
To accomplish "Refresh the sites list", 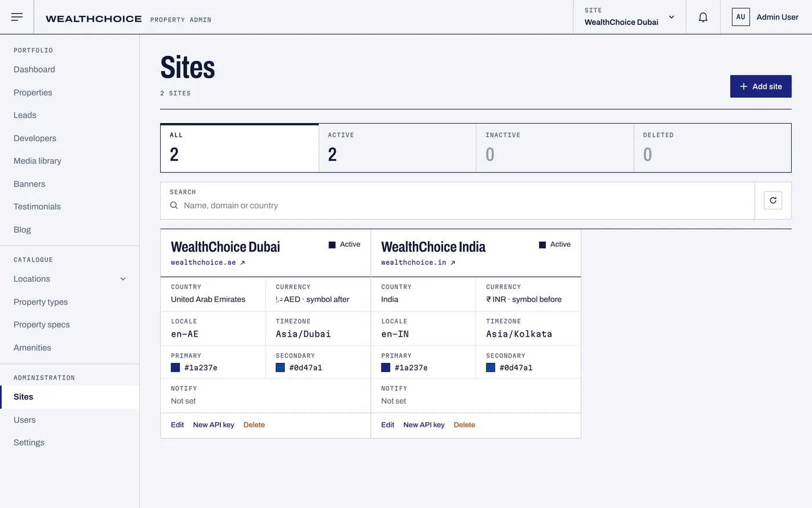I will pos(773,200).
